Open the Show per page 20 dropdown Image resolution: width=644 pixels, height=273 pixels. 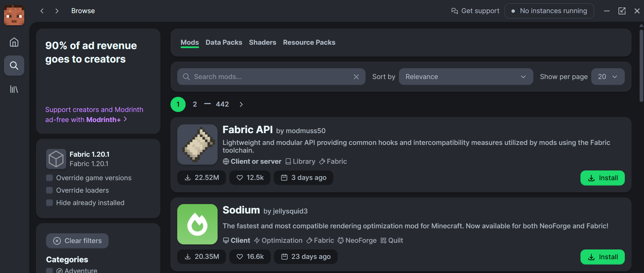(608, 77)
